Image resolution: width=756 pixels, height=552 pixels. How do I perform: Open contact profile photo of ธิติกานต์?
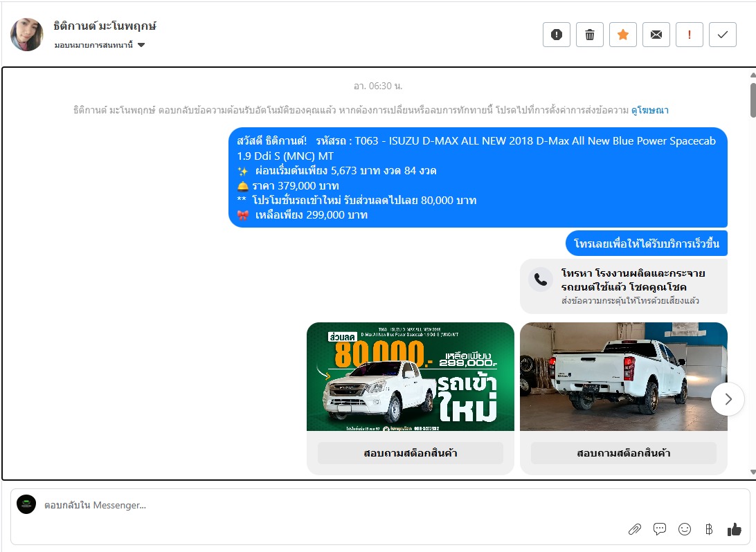[27, 35]
